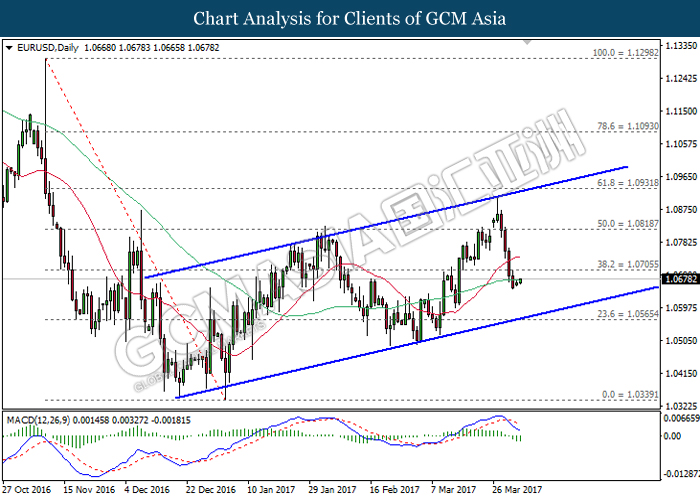Click the Fibonacci label 50.0 = 1.08187
Screen dimensions: 700x500
tap(628, 224)
